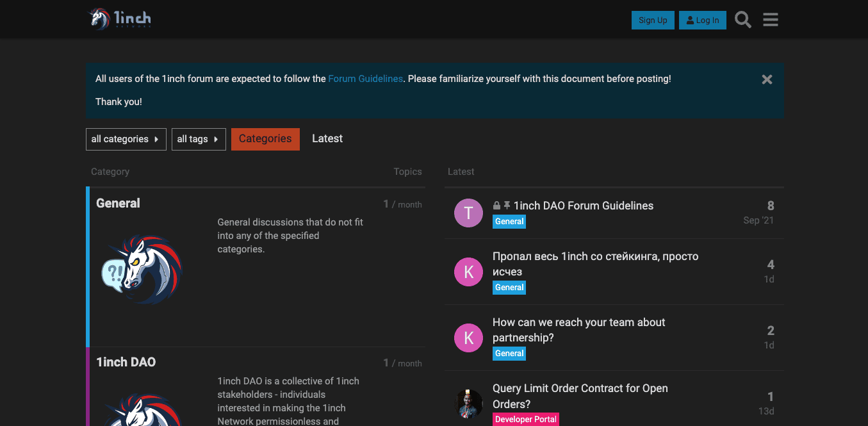The image size is (868, 426).
Task: Click the Category column header
Action: pyautogui.click(x=110, y=172)
